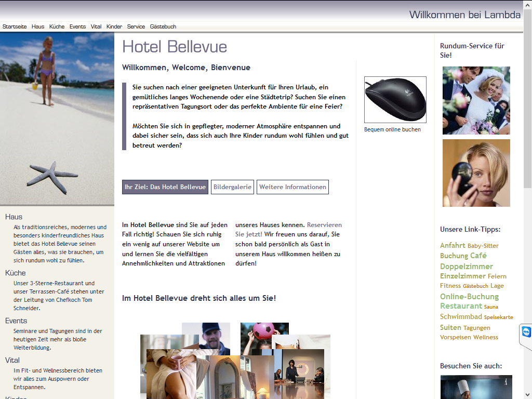Select the Events menu item
532x399 pixels.
[x=78, y=26]
